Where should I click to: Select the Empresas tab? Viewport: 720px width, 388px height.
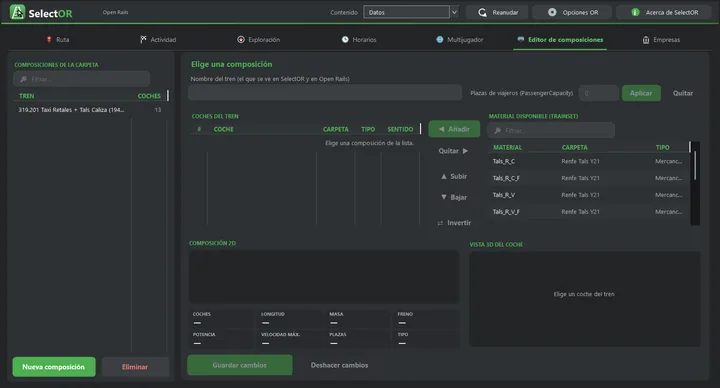(x=661, y=40)
